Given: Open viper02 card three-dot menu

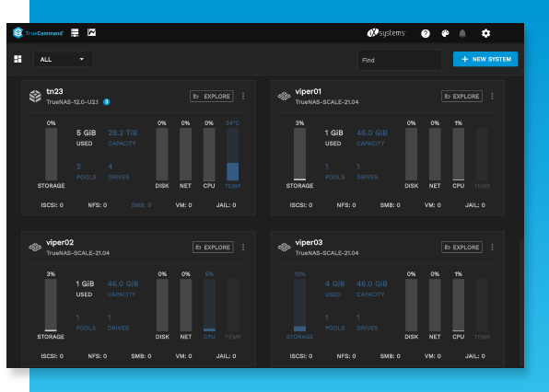Looking at the screenshot, I should 243,248.
